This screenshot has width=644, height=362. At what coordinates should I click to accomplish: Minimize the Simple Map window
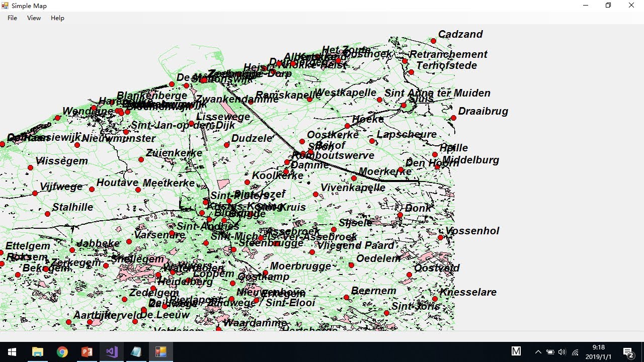coord(586,6)
